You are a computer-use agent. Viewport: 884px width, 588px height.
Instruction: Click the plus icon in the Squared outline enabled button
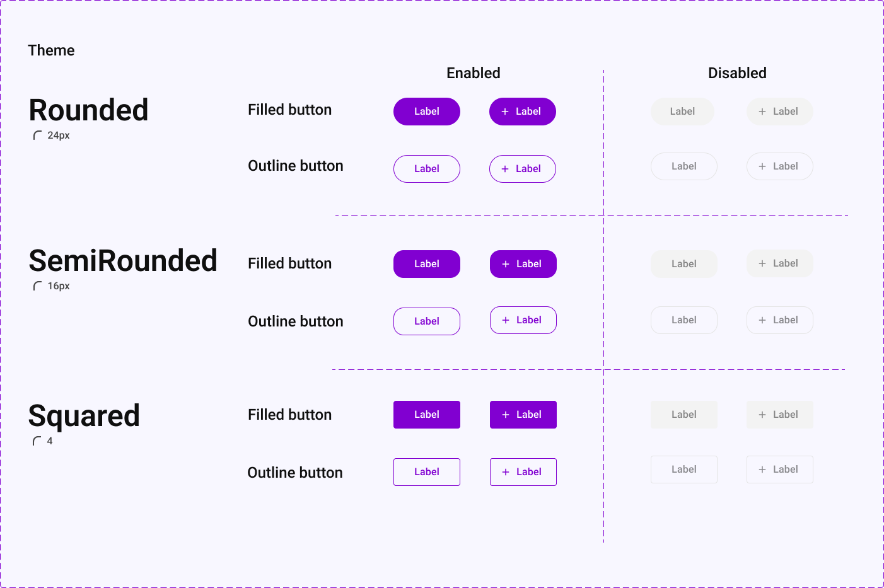click(x=506, y=472)
